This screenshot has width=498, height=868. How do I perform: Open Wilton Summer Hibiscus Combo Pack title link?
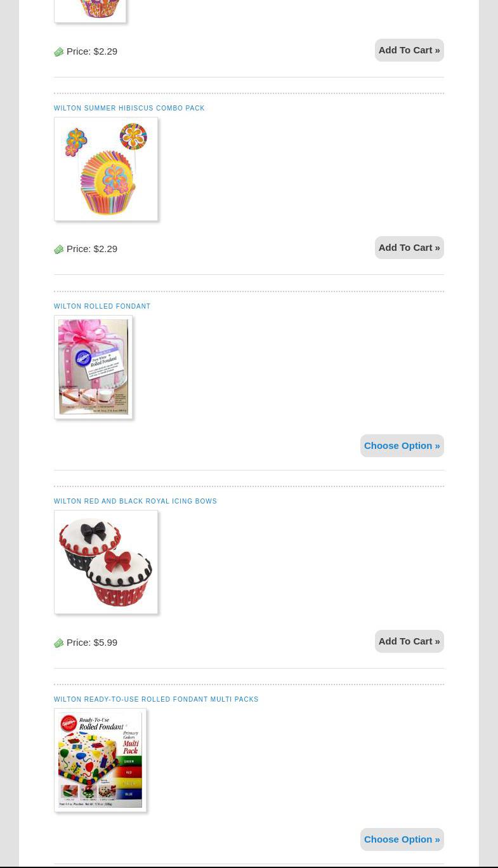[x=129, y=109]
